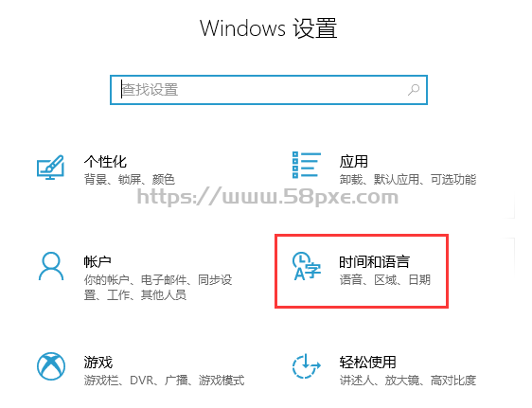Click the 应用 list icon

307,165
